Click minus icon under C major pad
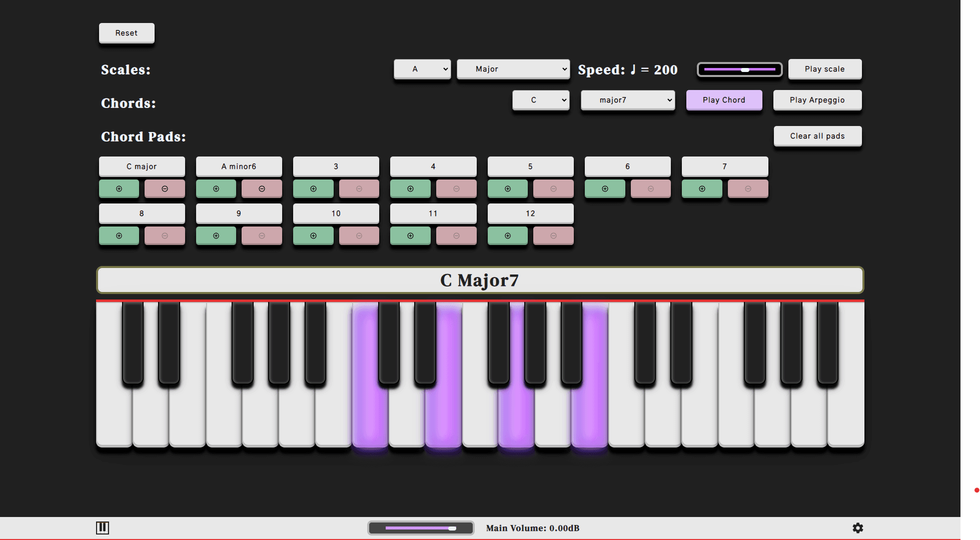 165,189
